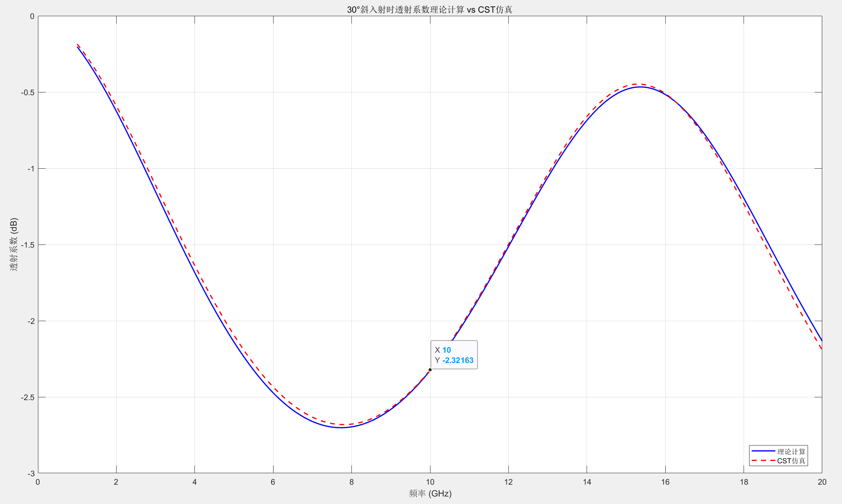Click the 理论计算 legend entry
The width and height of the screenshot is (842, 504).
[791, 451]
